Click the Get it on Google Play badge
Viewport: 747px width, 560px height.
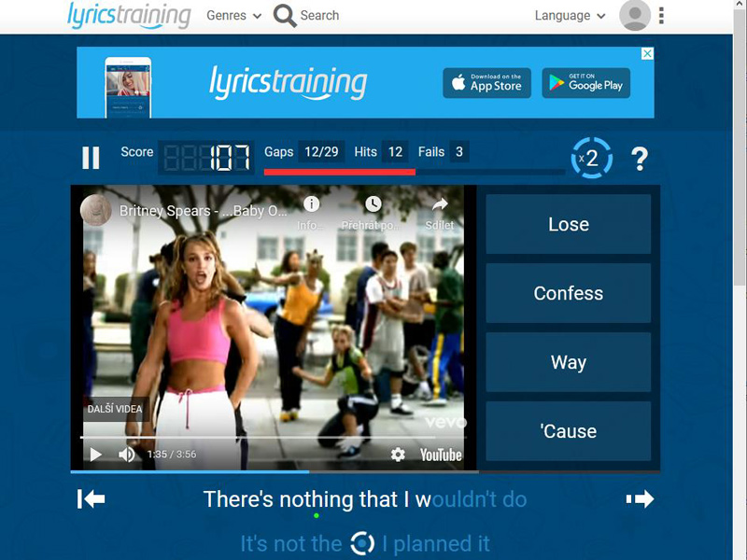tap(586, 83)
